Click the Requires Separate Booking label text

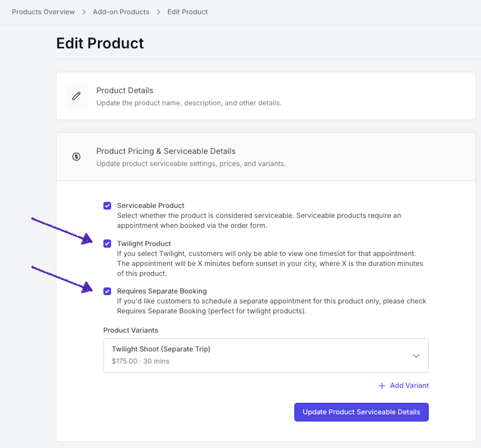pyautogui.click(x=162, y=291)
